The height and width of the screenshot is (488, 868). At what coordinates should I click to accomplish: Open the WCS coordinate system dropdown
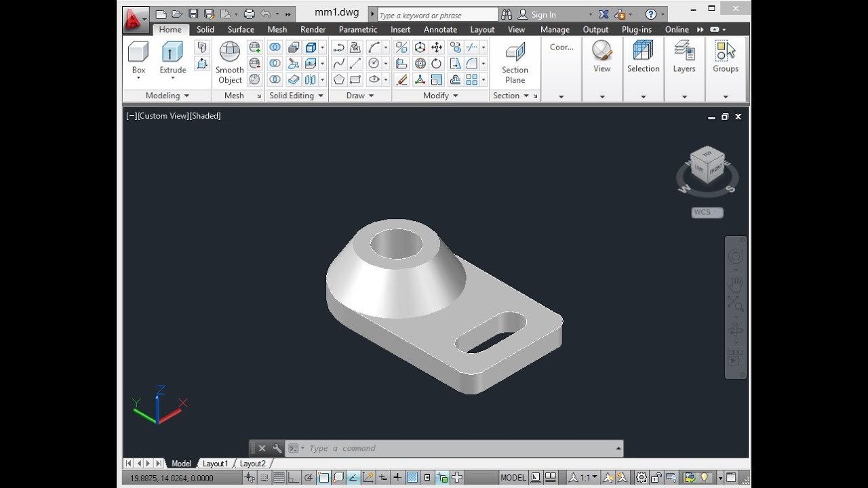coord(707,212)
